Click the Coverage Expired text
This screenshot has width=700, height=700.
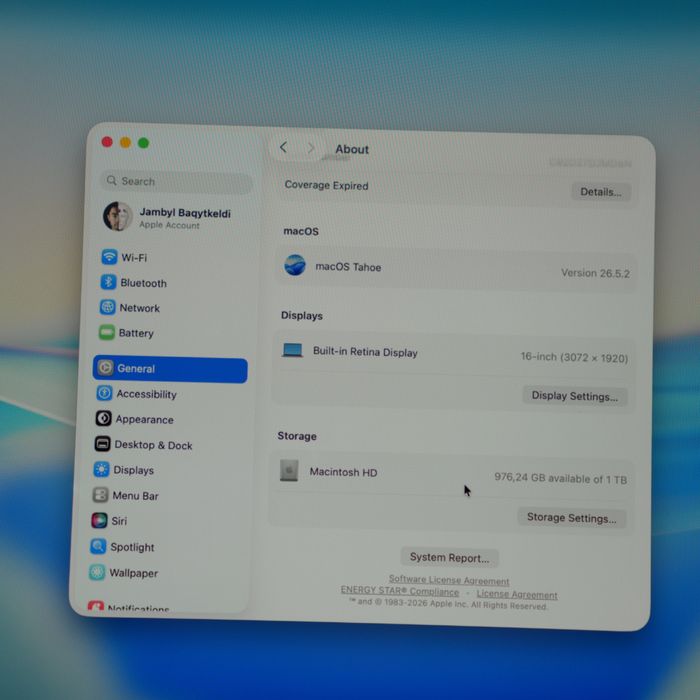(x=326, y=185)
